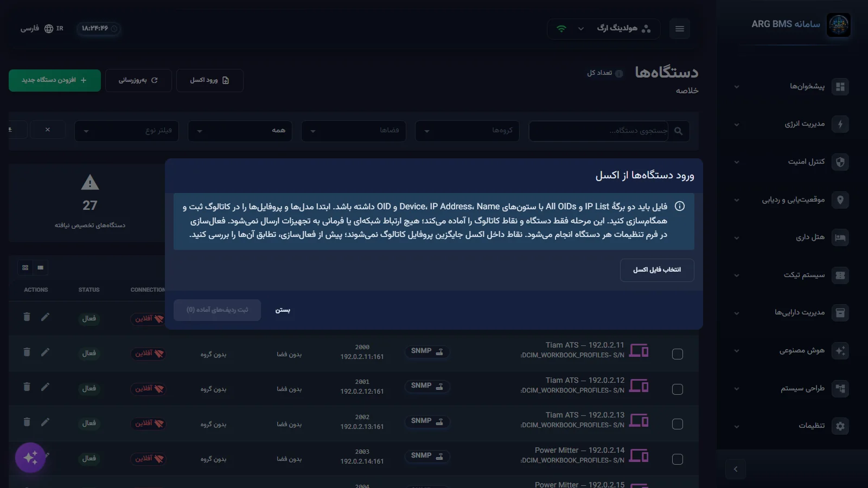Viewport: 868px width, 488px height.
Task: Click بستن to close the import dialog
Action: point(283,310)
